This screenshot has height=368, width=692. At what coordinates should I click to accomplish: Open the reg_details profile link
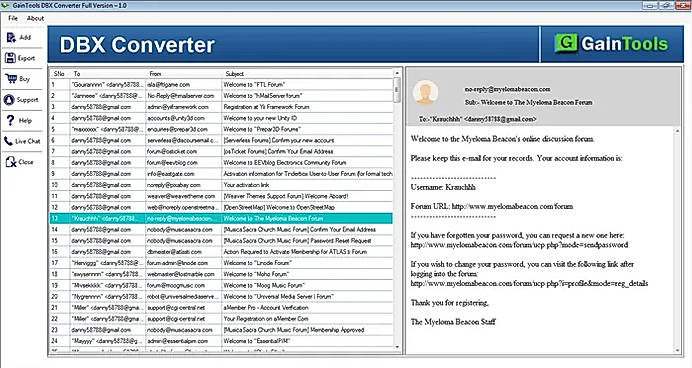tap(530, 283)
